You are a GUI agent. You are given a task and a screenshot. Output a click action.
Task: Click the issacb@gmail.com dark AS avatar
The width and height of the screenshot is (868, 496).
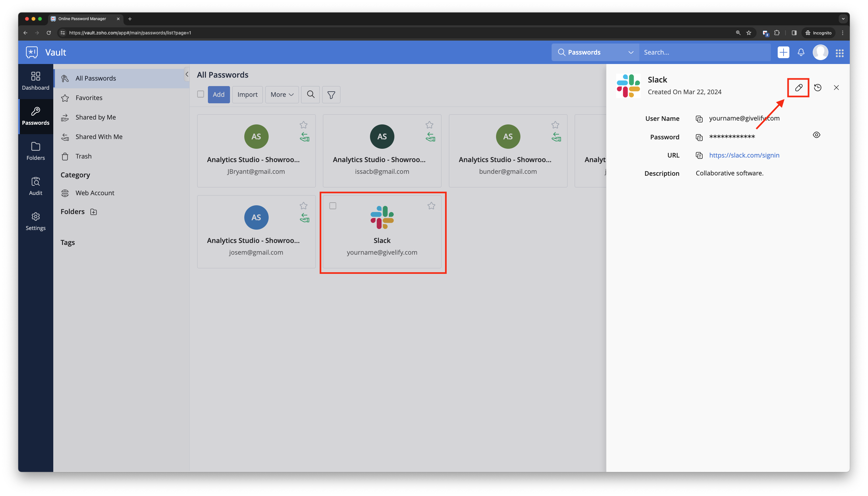[x=382, y=137]
